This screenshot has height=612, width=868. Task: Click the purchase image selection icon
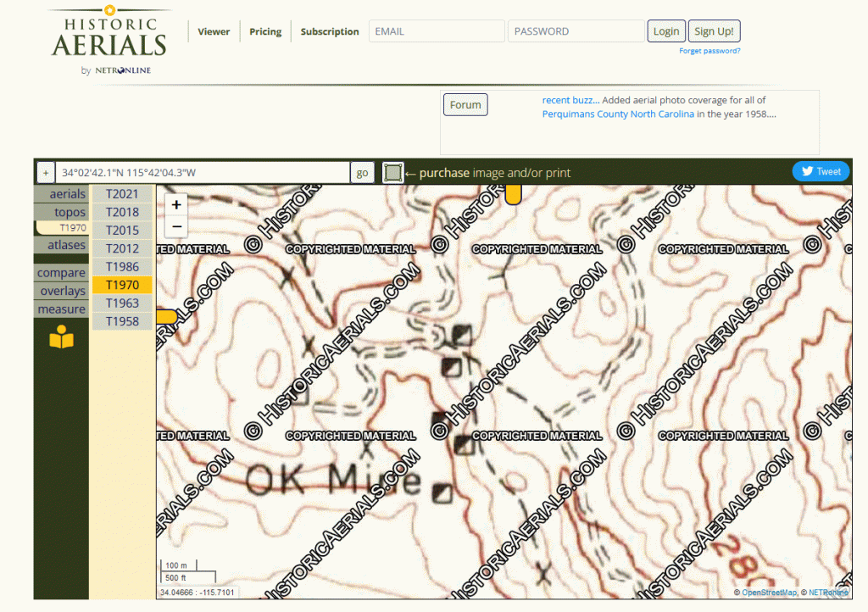[x=392, y=173]
